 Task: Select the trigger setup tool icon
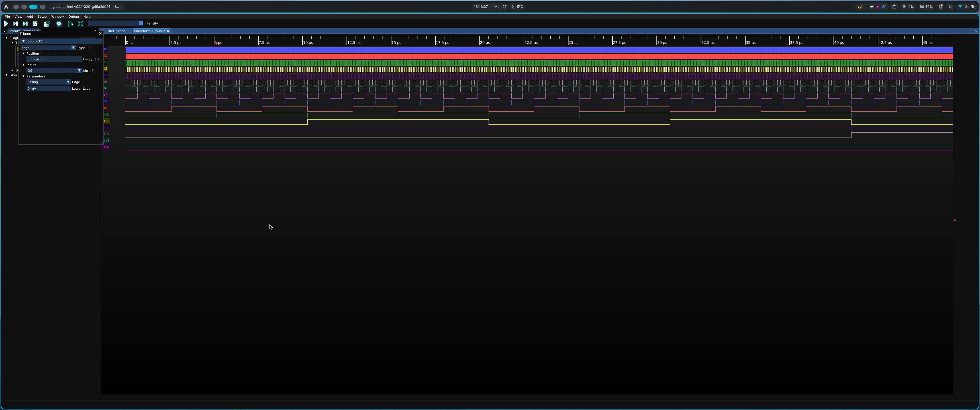pos(71,24)
